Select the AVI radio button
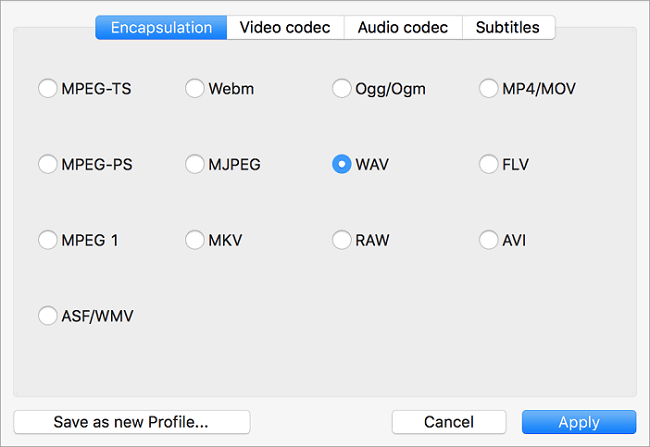 click(x=488, y=240)
